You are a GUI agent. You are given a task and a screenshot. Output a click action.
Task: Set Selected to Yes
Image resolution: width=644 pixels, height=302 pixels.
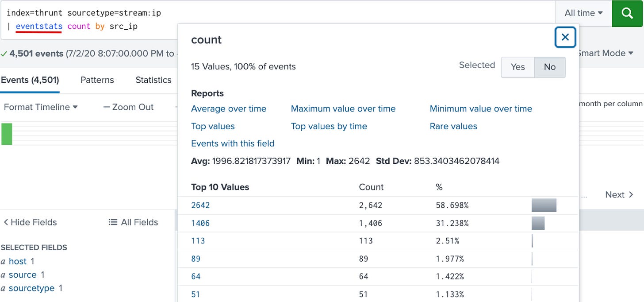(x=517, y=67)
